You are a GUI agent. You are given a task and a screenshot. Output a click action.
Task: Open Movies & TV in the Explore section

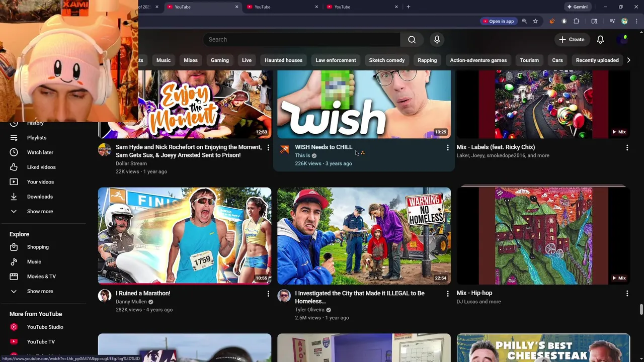click(41, 277)
